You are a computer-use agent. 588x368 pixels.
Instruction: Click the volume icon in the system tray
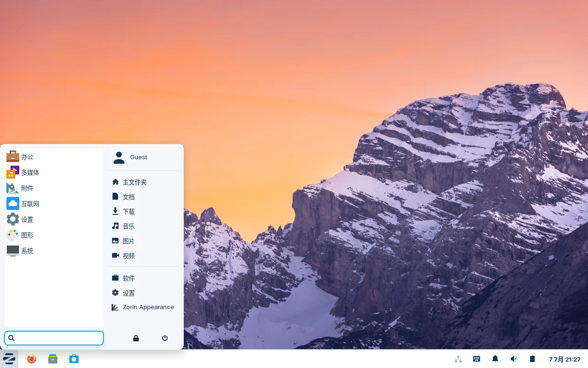[514, 359]
